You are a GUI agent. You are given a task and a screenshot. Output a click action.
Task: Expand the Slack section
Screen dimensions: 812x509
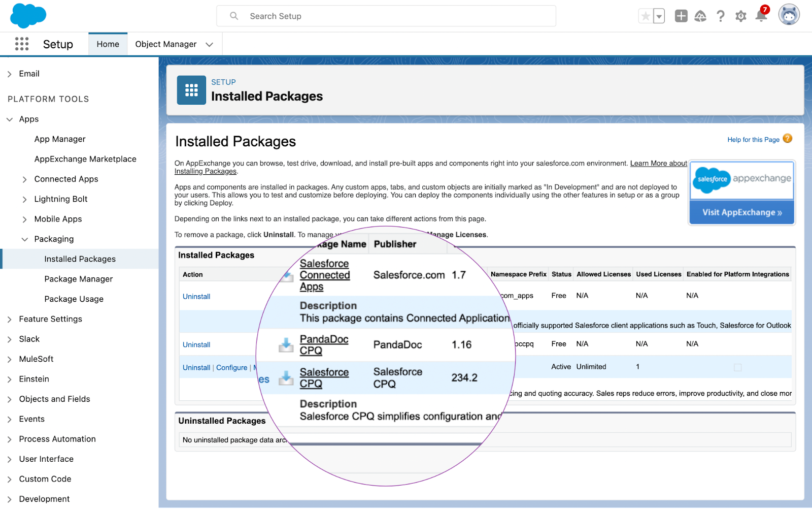(10, 339)
